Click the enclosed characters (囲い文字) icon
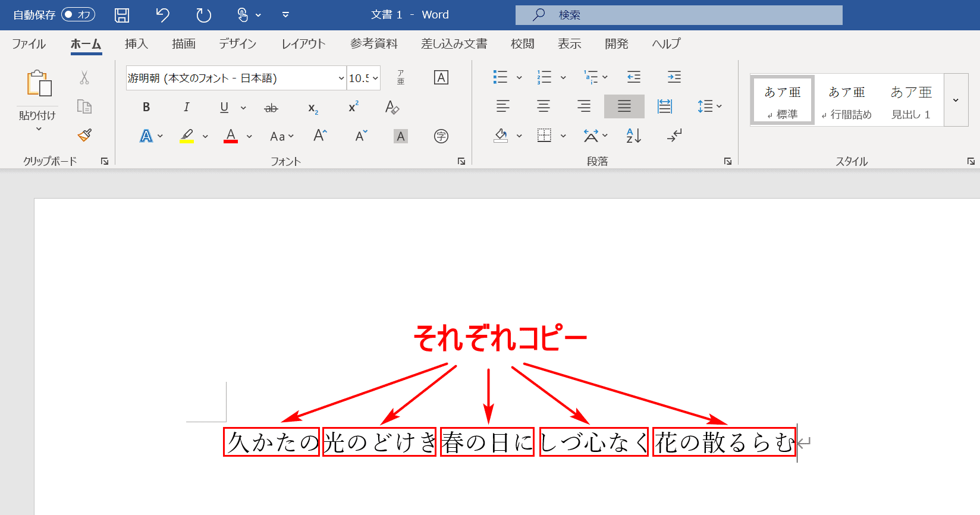The width and height of the screenshot is (980, 515). point(441,137)
